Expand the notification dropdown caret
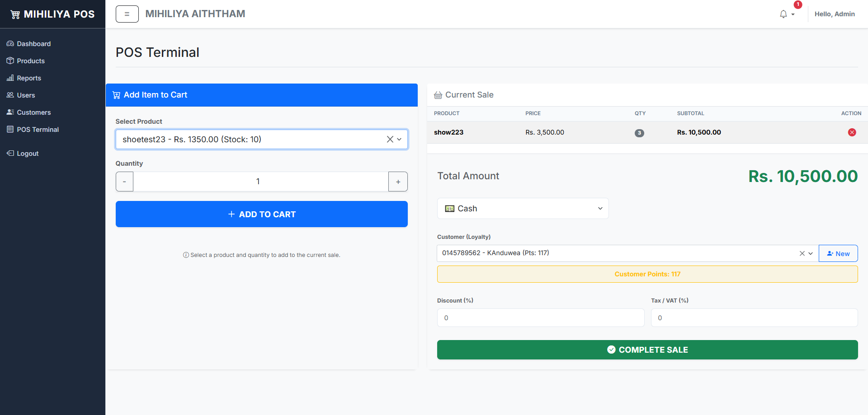The height and width of the screenshot is (415, 868). pyautogui.click(x=793, y=14)
